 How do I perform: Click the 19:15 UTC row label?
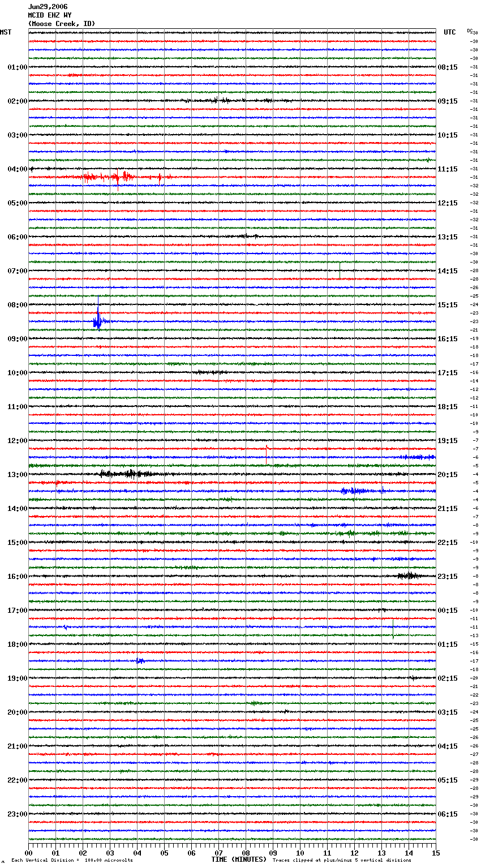pyautogui.click(x=448, y=441)
